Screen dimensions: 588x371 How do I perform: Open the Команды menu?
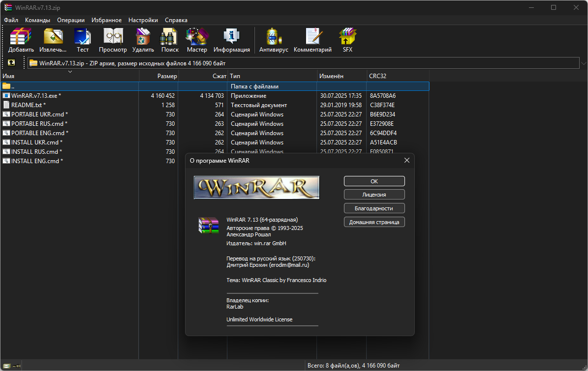(37, 20)
